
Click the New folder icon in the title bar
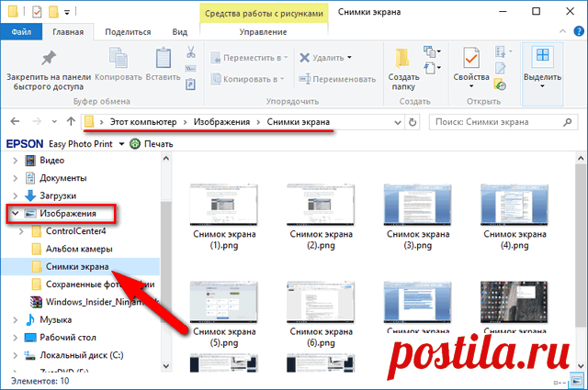click(53, 12)
